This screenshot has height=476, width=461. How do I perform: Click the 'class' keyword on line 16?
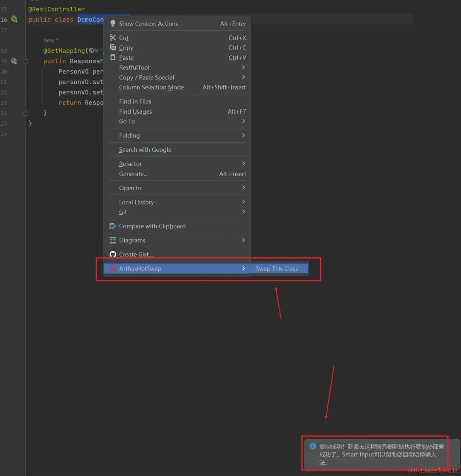click(64, 19)
